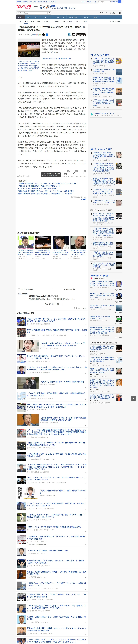Select the エンタメ category
The height and width of the screenshot is (644, 138).
[x=47, y=21]
